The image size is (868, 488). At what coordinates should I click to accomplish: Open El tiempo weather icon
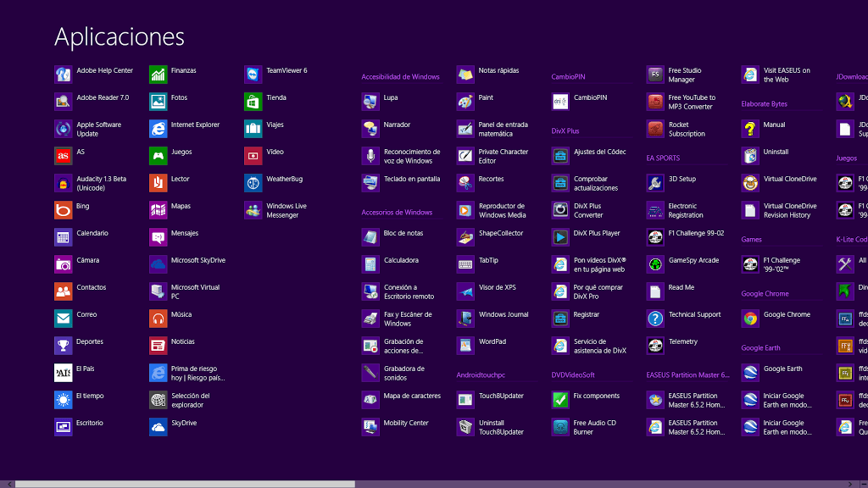tap(63, 400)
